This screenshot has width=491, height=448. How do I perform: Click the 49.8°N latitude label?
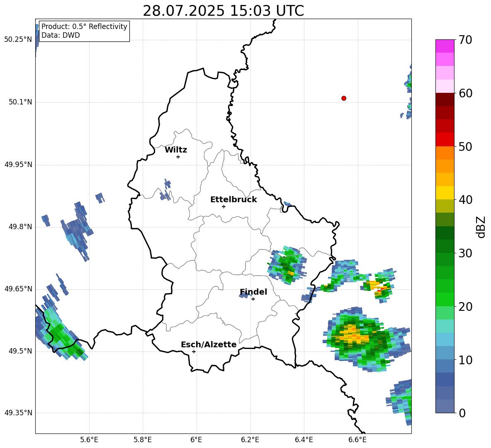point(20,227)
